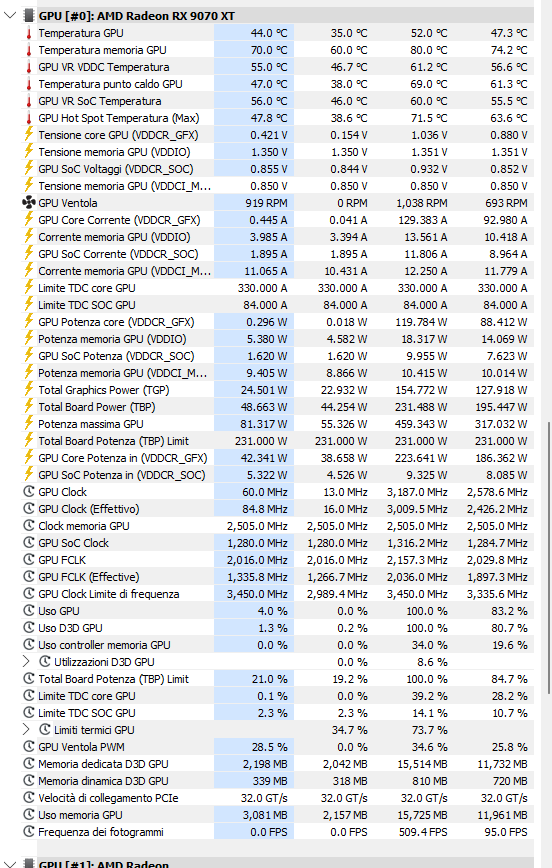552x868 pixels.
Task: Select the GPU Clock Limite di frequenza row
Action: click(x=277, y=594)
